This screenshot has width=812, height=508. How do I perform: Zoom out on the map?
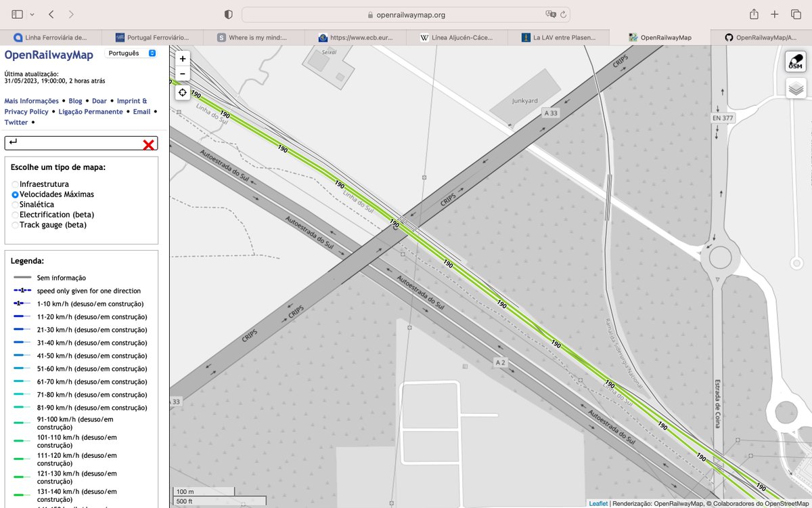[183, 74]
